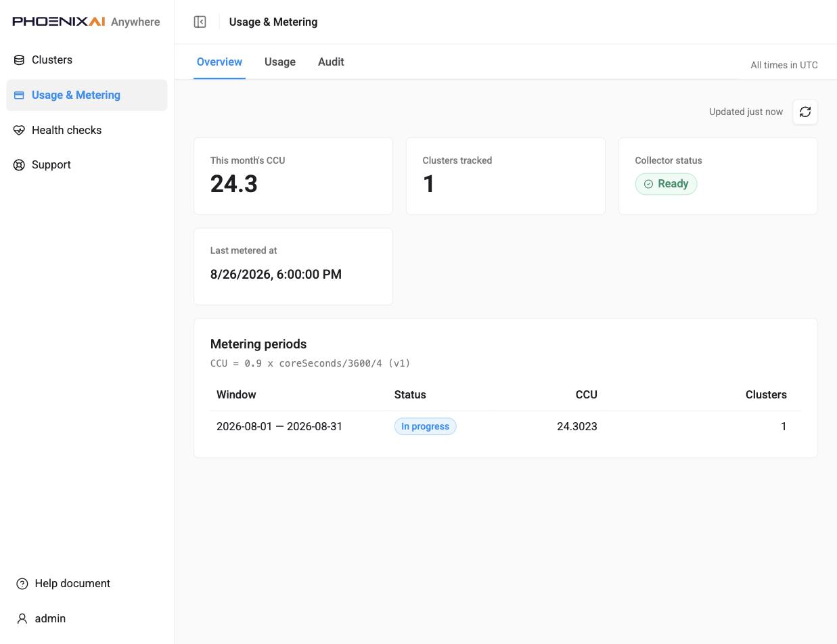837x644 pixels.
Task: Click the CCU column header
Action: [586, 395]
